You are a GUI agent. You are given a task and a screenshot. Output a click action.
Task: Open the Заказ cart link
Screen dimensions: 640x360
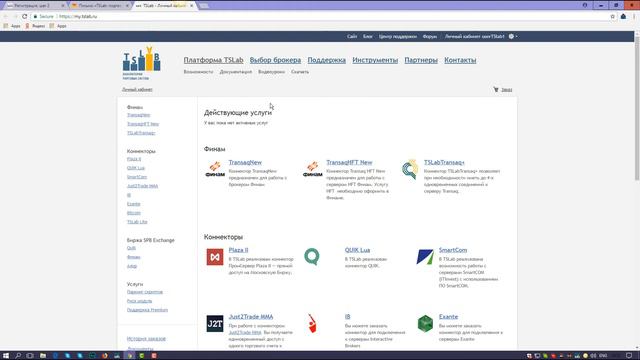tap(507, 89)
